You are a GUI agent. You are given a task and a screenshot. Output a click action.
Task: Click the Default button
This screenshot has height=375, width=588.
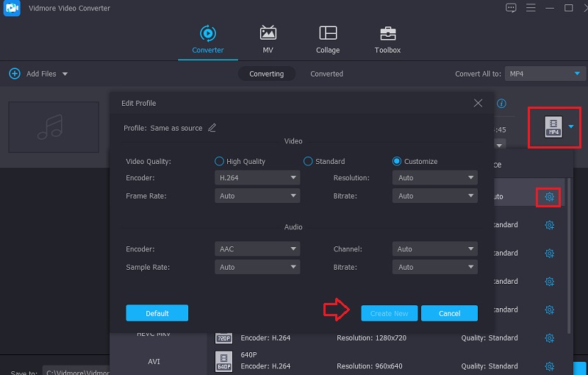pos(157,313)
